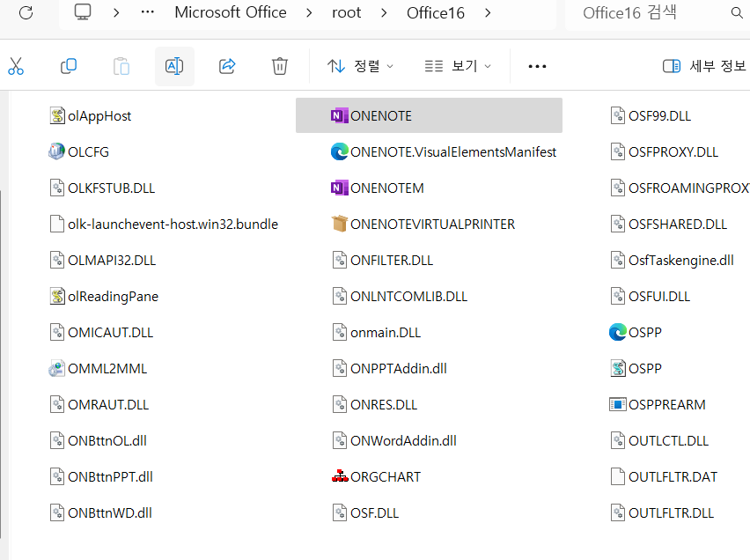750x560 pixels.
Task: Select the OLMAPI32.DLL file
Action: coord(103,261)
